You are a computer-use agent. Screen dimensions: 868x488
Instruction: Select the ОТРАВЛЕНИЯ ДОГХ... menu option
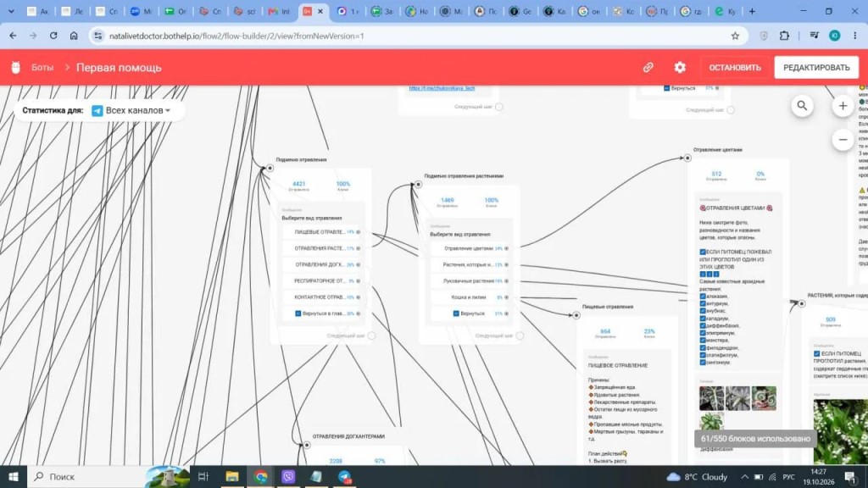(322, 264)
